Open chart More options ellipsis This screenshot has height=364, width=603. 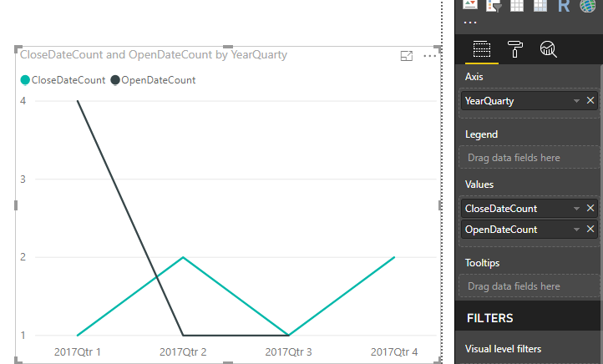pos(429,56)
